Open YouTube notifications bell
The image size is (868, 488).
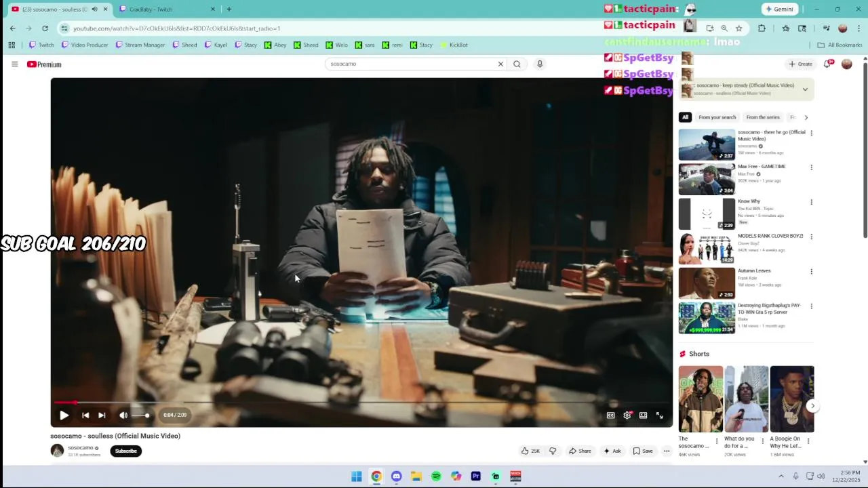click(827, 64)
